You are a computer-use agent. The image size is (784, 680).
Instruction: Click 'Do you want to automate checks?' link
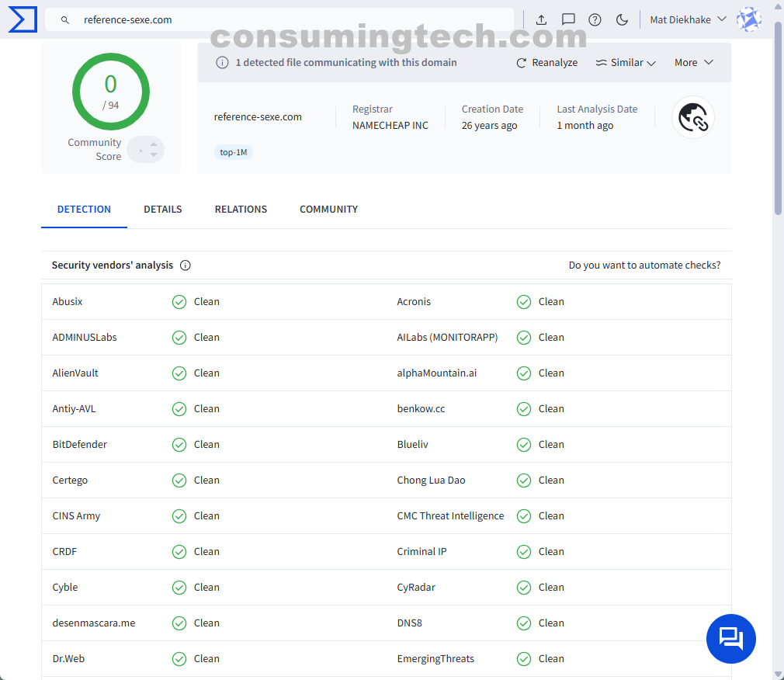pos(644,265)
